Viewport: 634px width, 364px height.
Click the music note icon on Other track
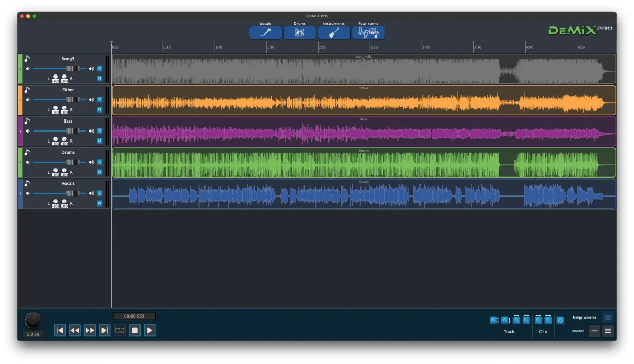click(x=27, y=90)
